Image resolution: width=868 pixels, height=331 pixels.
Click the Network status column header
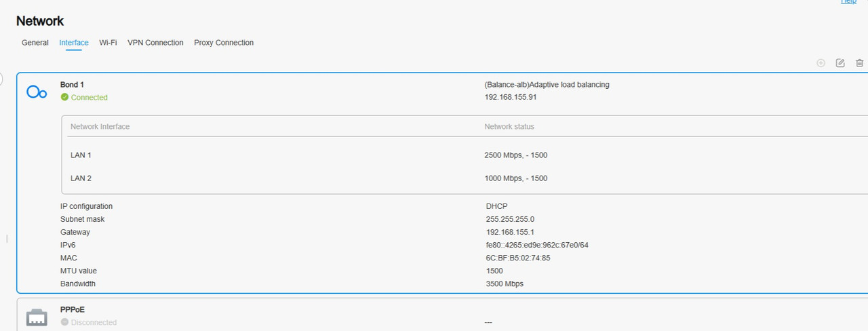(509, 127)
